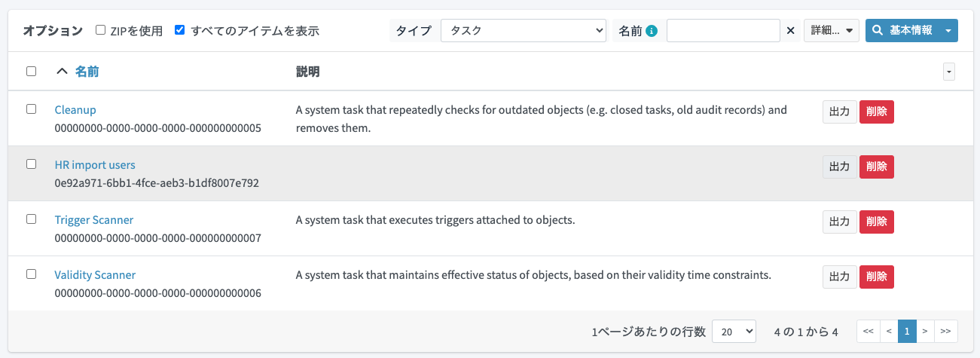
Task: Click the Validity Scanner description text
Action: [x=533, y=275]
